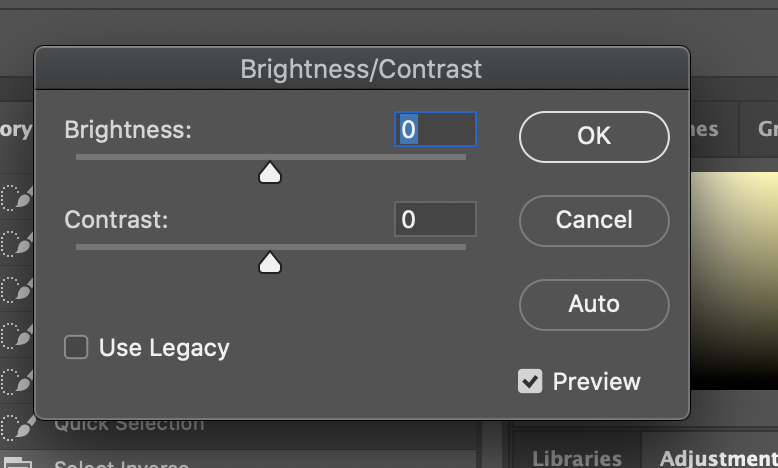The width and height of the screenshot is (778, 468).
Task: Click the Contrast value input field
Action: 435,219
